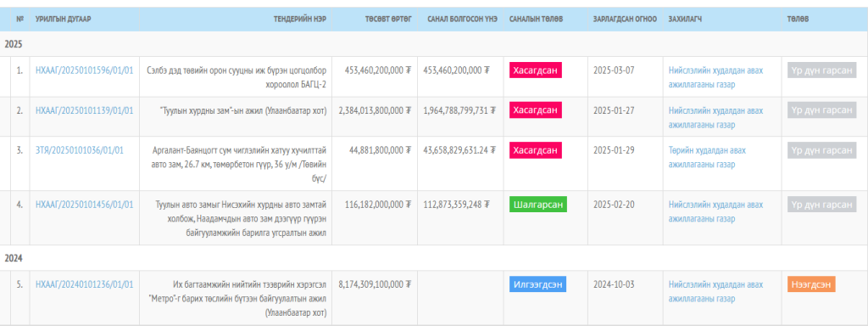
Task: Open tender link НХААГ/20250101596/01/01
Action: [x=84, y=70]
